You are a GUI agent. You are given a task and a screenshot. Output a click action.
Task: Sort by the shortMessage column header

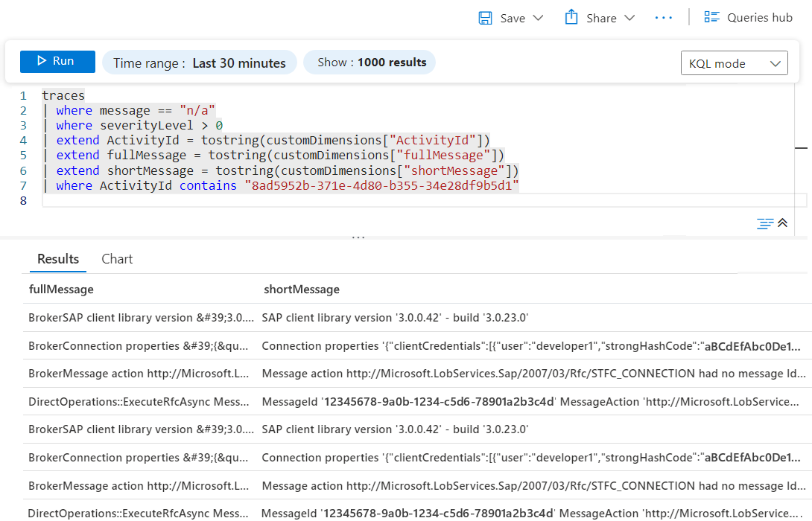301,289
